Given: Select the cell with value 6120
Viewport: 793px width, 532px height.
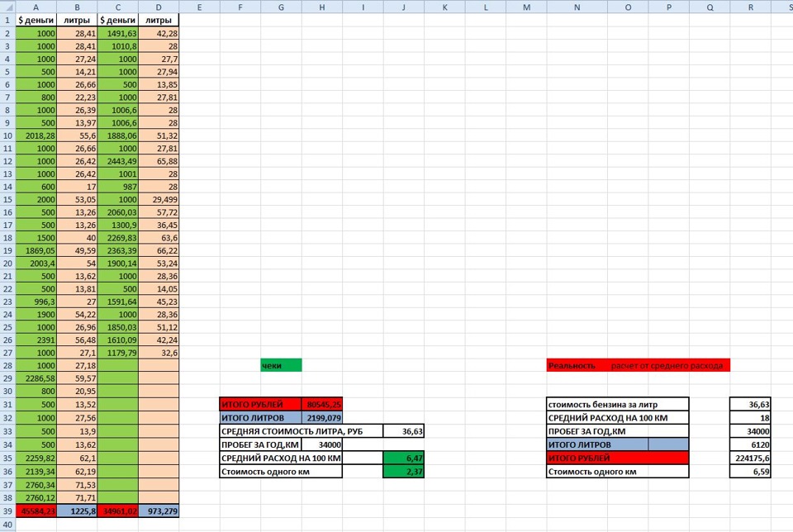Looking at the screenshot, I should (751, 444).
